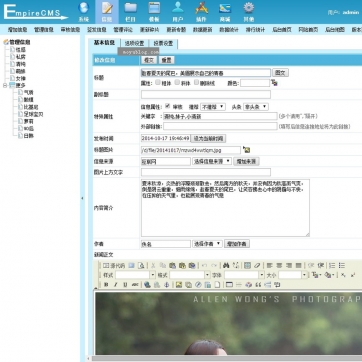The height and width of the screenshot is (362, 362).
Task: Toggle the 审核 (approved) checkbox
Action: (x=168, y=106)
